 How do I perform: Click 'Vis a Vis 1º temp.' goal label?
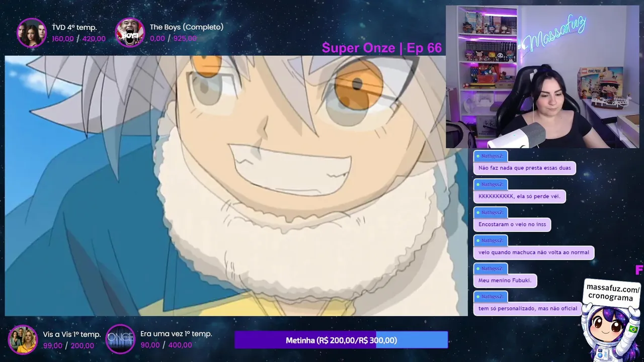72,334
